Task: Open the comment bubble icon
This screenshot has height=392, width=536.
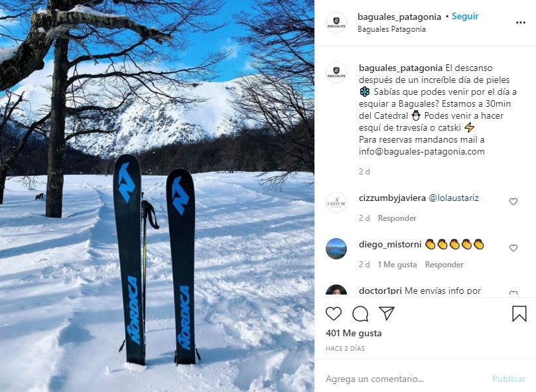Action: (x=360, y=314)
